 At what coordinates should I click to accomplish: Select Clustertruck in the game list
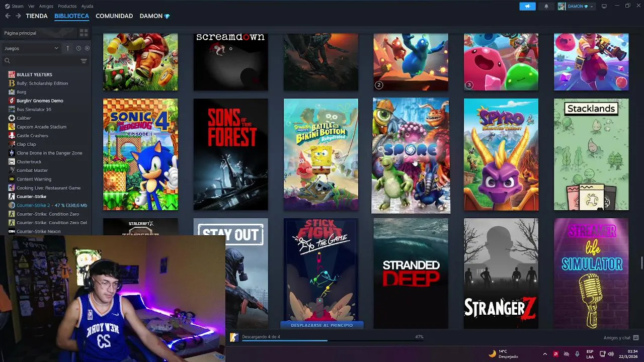click(x=29, y=161)
